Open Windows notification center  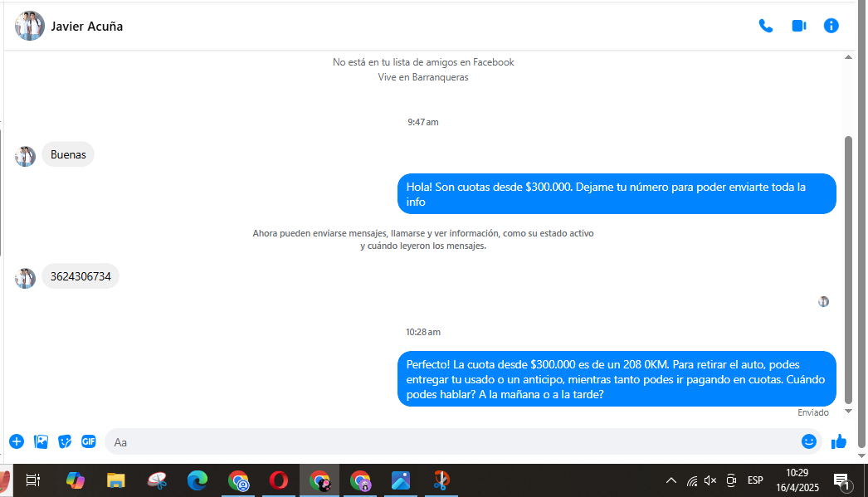click(841, 480)
